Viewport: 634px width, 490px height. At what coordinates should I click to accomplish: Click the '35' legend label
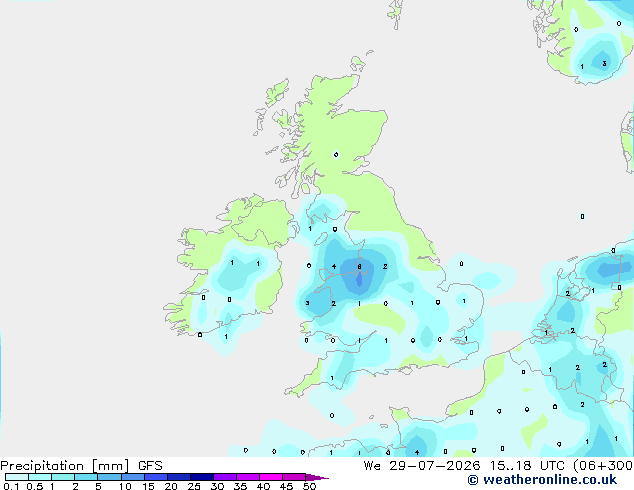pyautogui.click(x=240, y=486)
